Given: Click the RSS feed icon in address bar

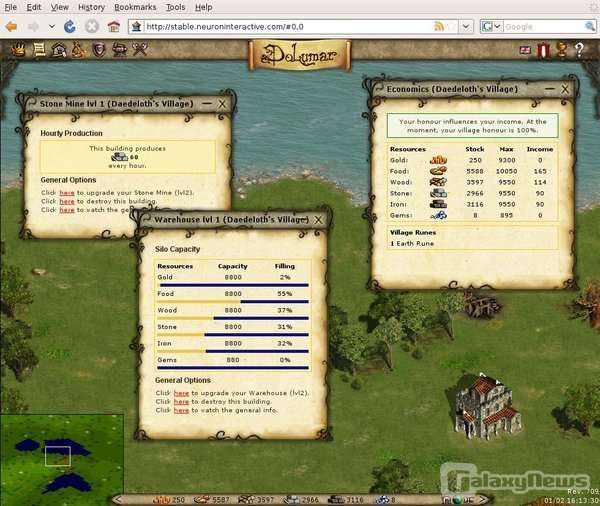Looking at the screenshot, I should point(439,26).
